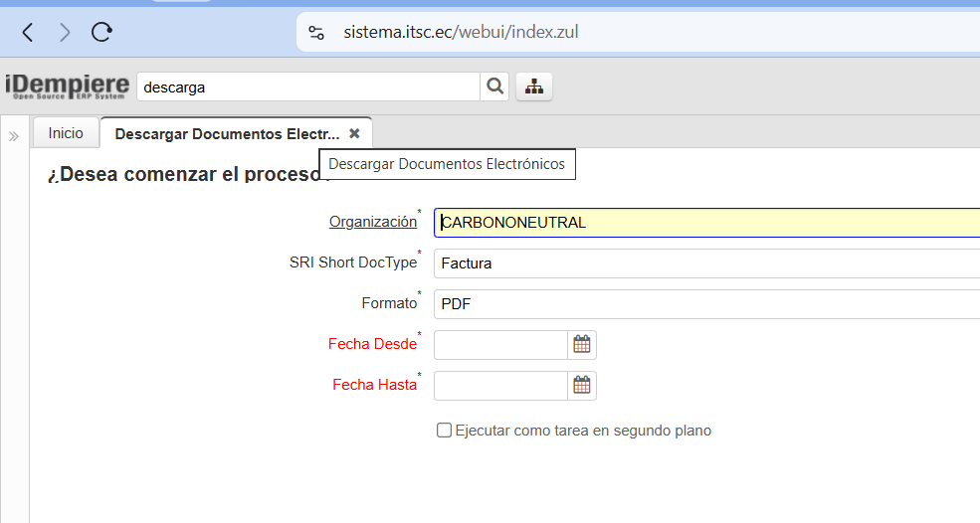Click the magnifier search icon

pos(494,87)
